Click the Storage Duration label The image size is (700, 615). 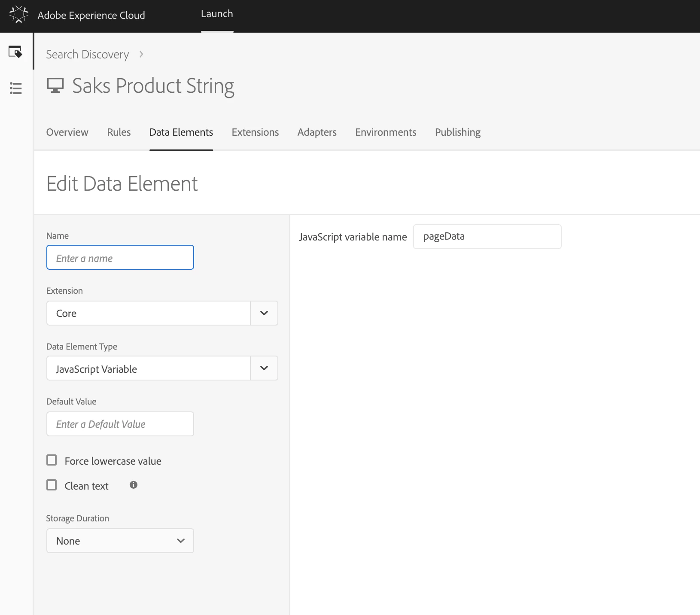[78, 518]
